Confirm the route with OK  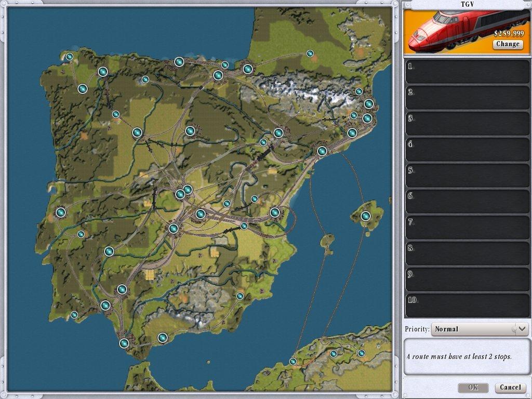point(473,388)
